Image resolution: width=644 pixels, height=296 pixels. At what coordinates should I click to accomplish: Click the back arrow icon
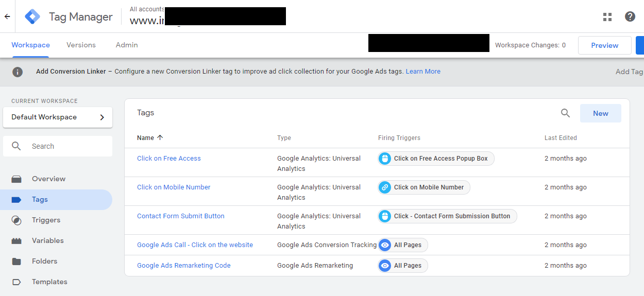pyautogui.click(x=7, y=16)
